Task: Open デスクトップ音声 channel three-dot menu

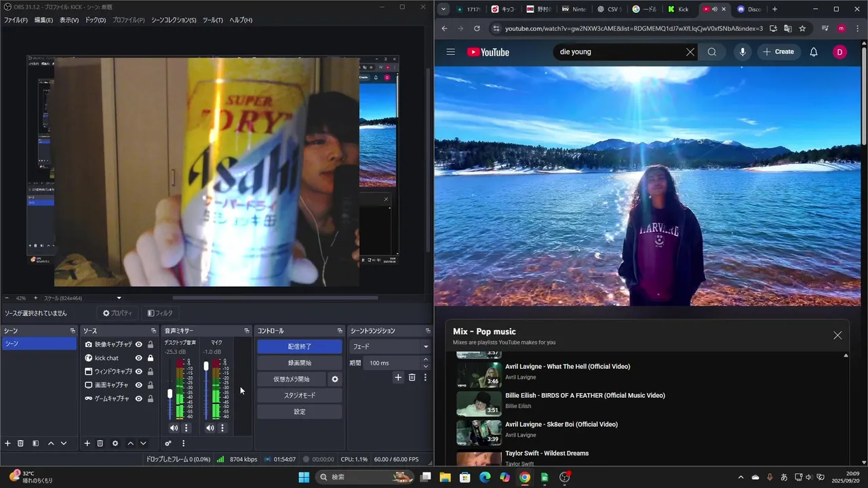Action: pos(186,428)
